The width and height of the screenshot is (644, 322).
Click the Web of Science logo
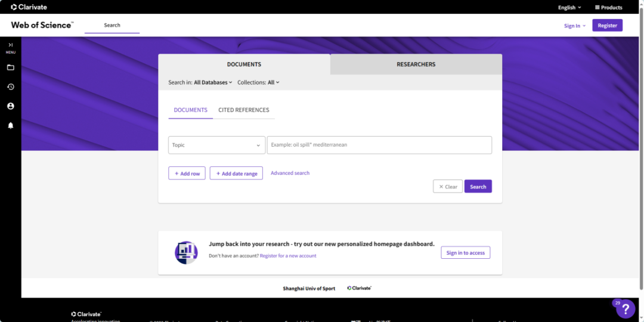click(42, 25)
